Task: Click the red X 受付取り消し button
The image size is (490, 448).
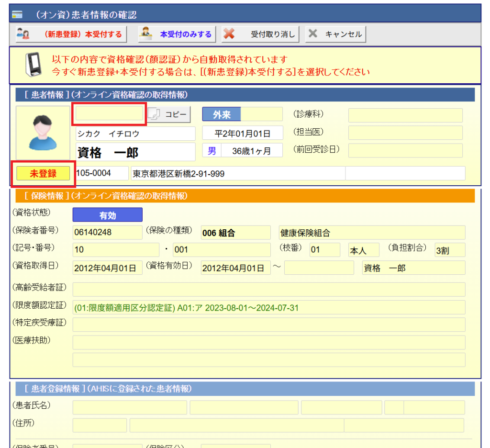Action: 261,34
